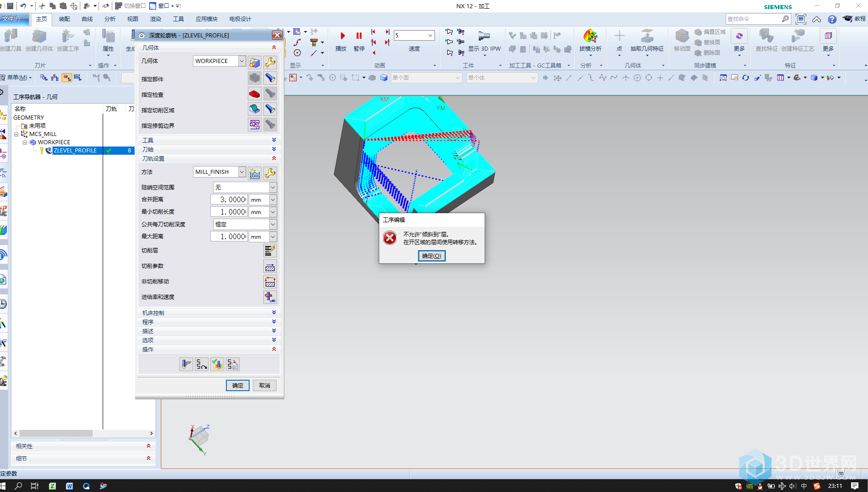This screenshot has height=492, width=868.
Task: Click new method icon beside MILL_FINISH
Action: (255, 173)
